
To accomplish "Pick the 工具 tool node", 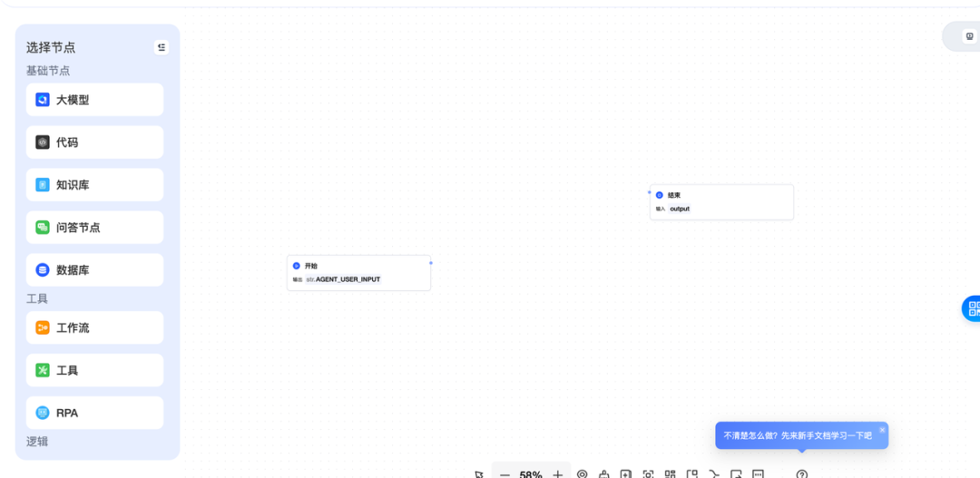I will (x=94, y=370).
